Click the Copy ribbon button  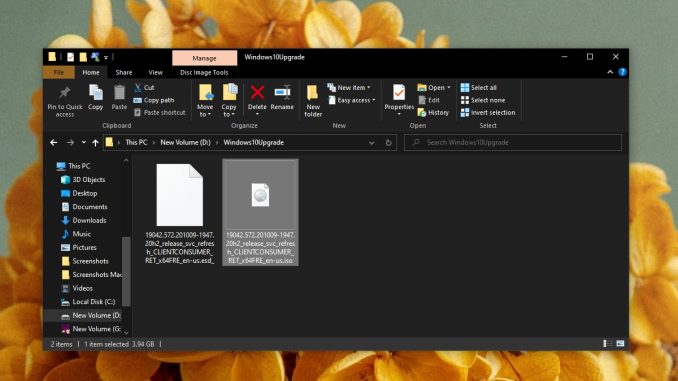(96, 98)
